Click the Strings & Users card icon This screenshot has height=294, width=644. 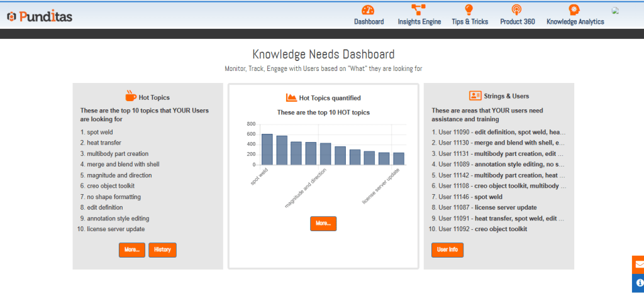tap(475, 96)
